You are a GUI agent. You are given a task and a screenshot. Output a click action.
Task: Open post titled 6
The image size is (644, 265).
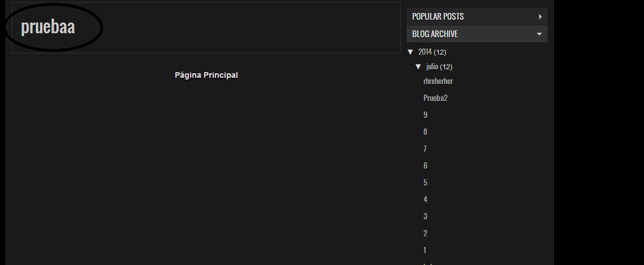[x=425, y=166]
